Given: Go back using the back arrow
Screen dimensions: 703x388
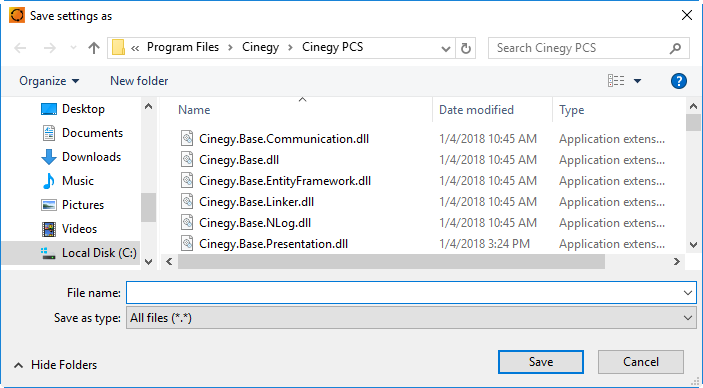Looking at the screenshot, I should coord(20,48).
